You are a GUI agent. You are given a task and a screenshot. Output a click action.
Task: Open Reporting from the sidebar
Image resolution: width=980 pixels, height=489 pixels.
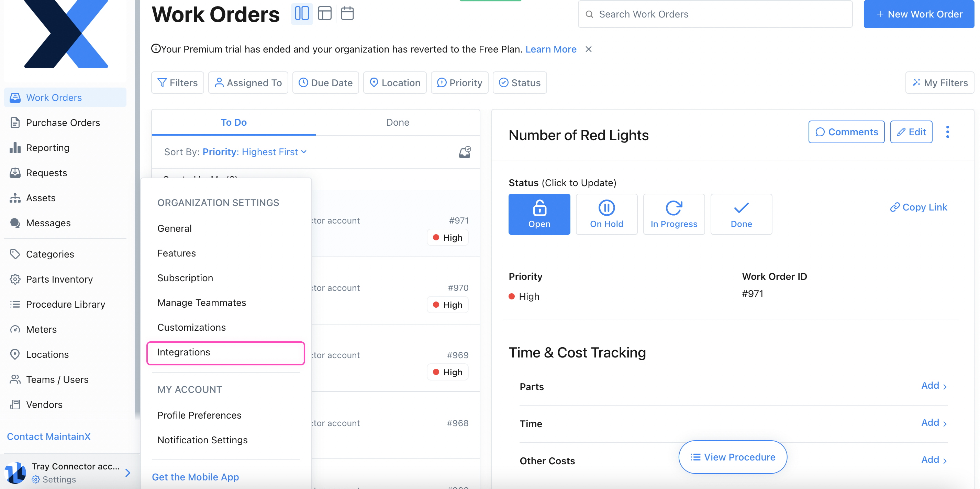(47, 148)
